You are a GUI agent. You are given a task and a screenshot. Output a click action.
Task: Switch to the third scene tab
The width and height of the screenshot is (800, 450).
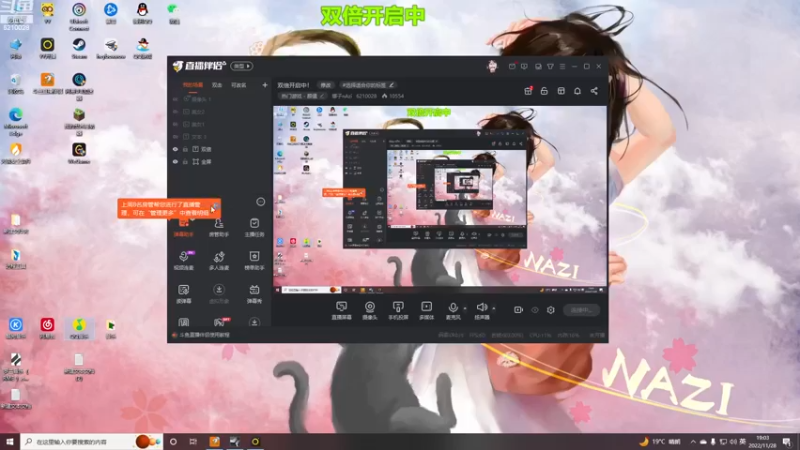pos(239,85)
